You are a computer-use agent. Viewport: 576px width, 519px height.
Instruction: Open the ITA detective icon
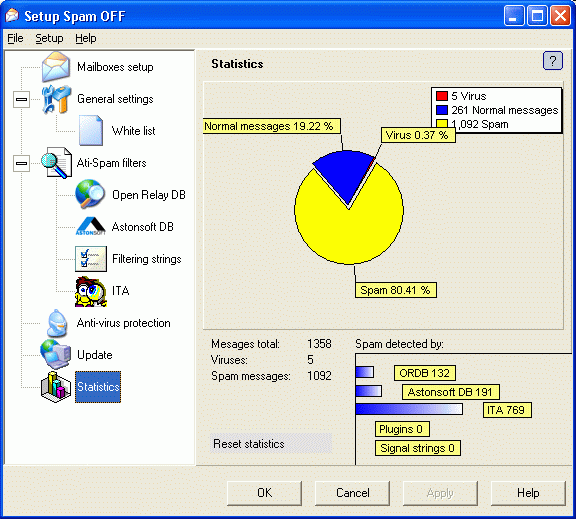tap(91, 291)
